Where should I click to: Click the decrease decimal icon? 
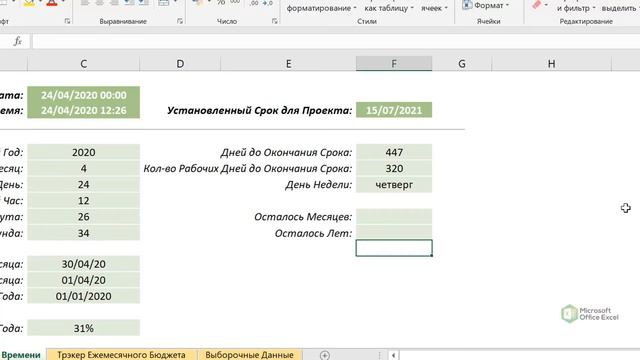267,2
